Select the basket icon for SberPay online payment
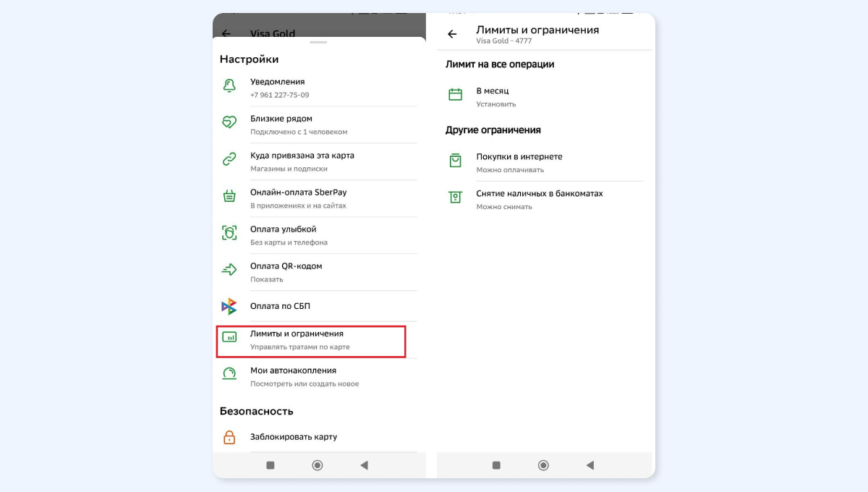868x492 pixels. coord(229,197)
